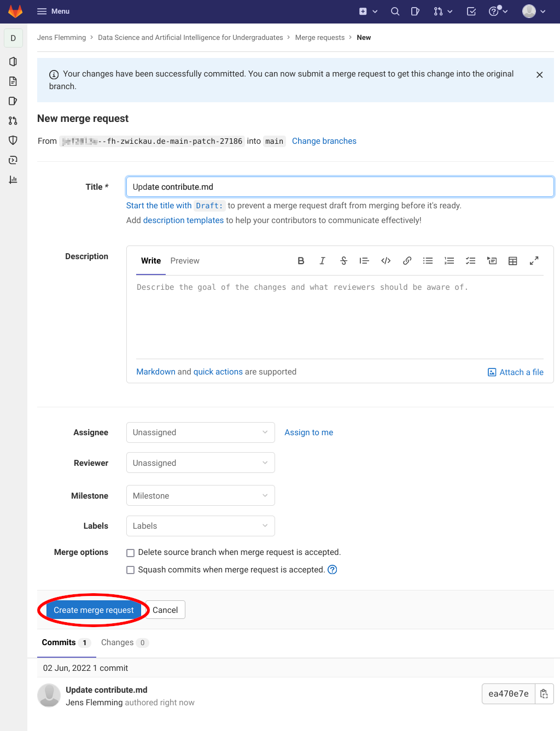Expand the description editor to fullscreen
The height and width of the screenshot is (731, 560).
point(534,261)
